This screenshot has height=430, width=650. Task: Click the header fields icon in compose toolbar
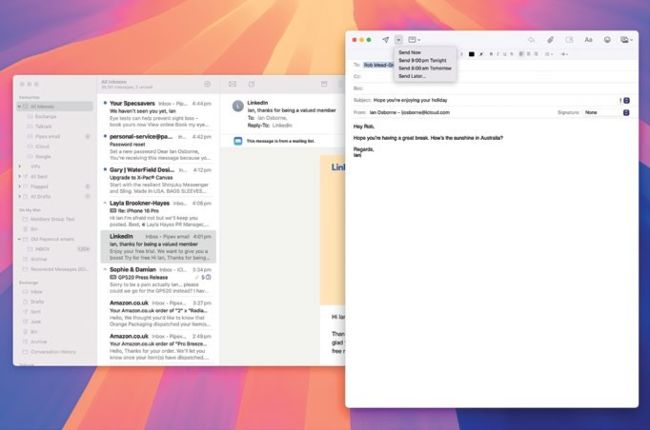tap(412, 39)
